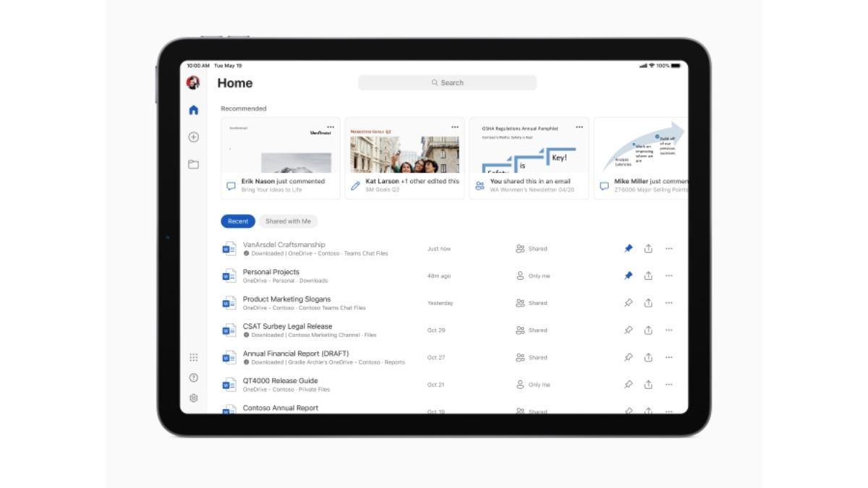Open the folder icon in the sidebar

coord(193,164)
